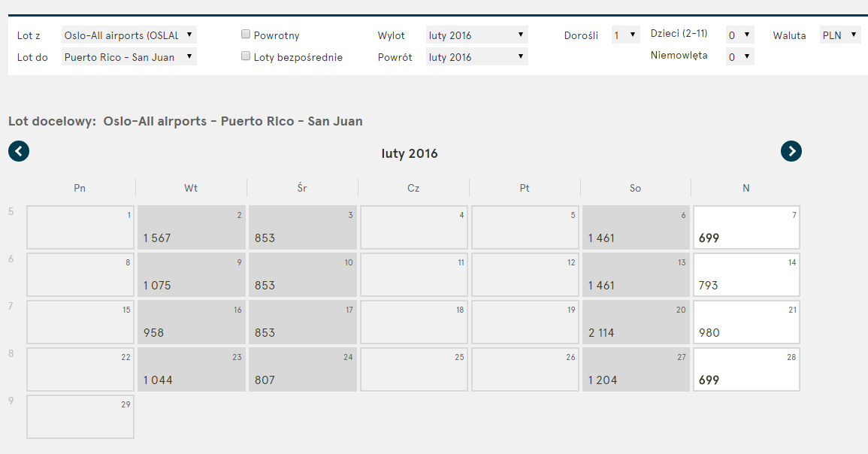
Task: Go to next month using right arrow
Action: (x=791, y=151)
